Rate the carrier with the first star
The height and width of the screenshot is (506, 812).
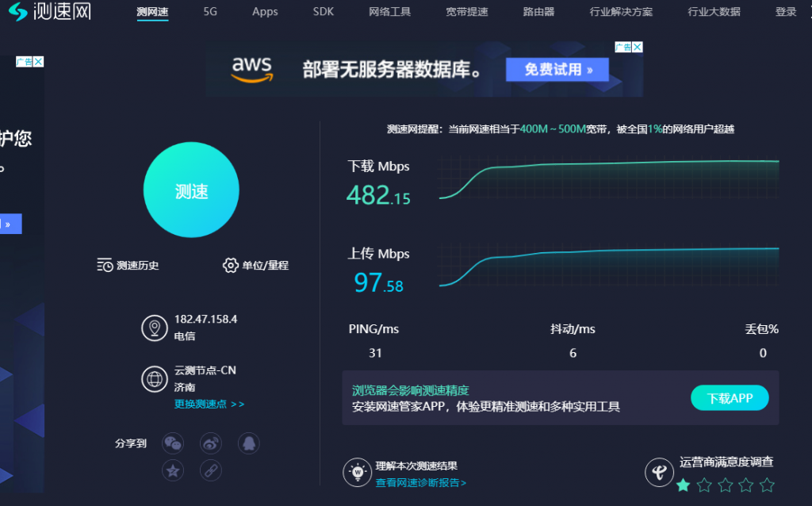[683, 485]
